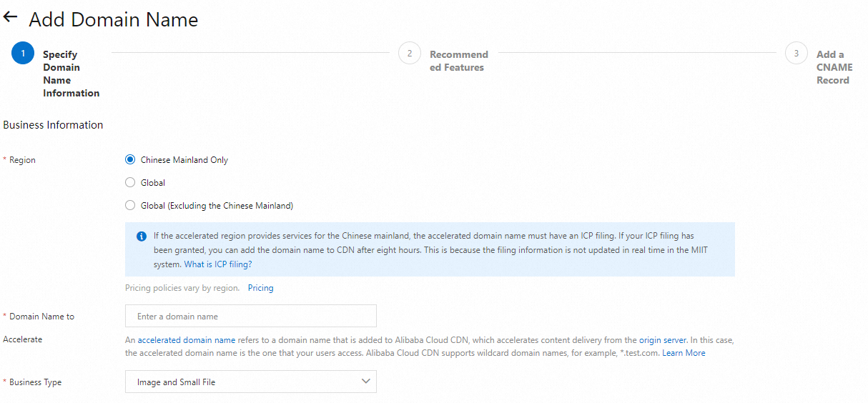
Task: Click the Specify Domain Name Information step
Action: pos(71,74)
